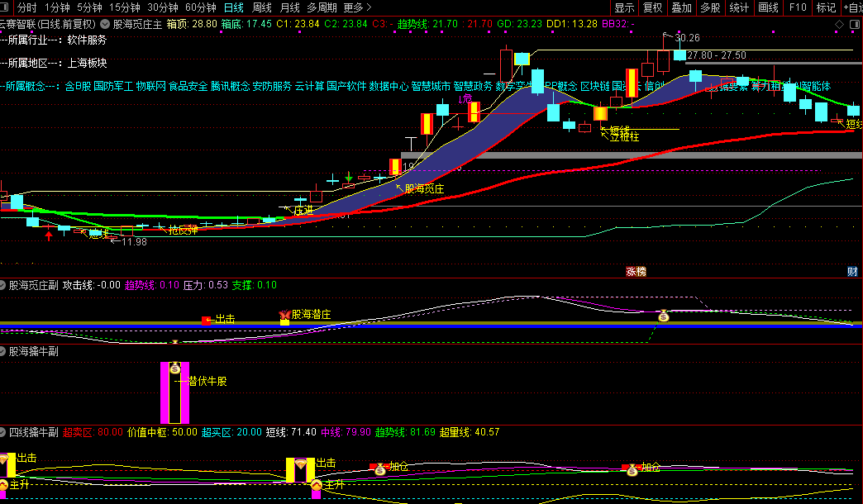Click the 股海觅庄 signal label
863x504 pixels.
tap(424, 188)
